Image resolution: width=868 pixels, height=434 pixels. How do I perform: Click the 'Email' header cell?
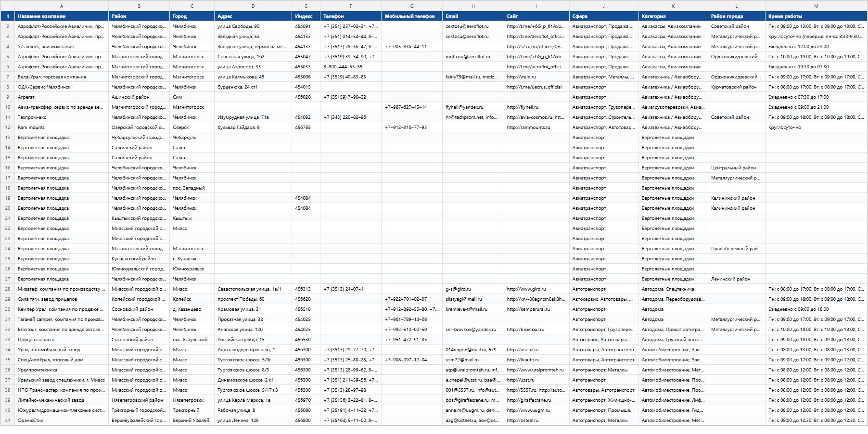pos(473,16)
